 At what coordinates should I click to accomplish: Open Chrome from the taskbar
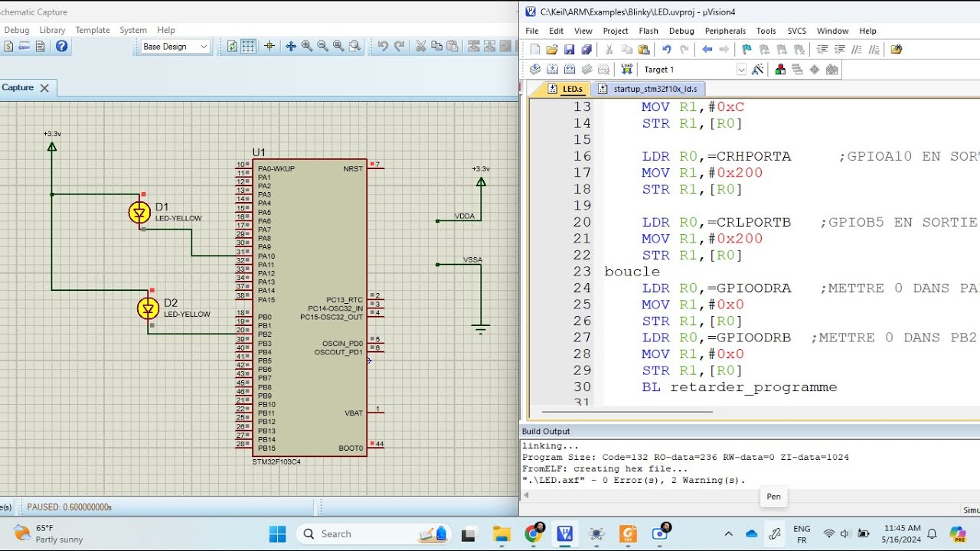click(x=534, y=533)
